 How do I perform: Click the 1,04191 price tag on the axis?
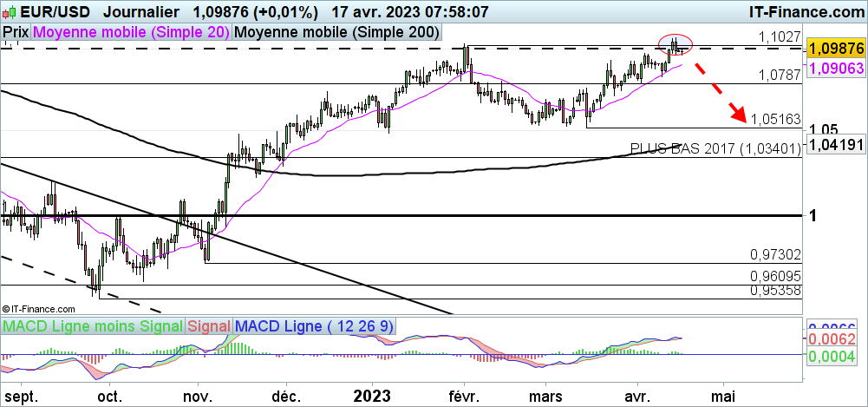point(835,146)
